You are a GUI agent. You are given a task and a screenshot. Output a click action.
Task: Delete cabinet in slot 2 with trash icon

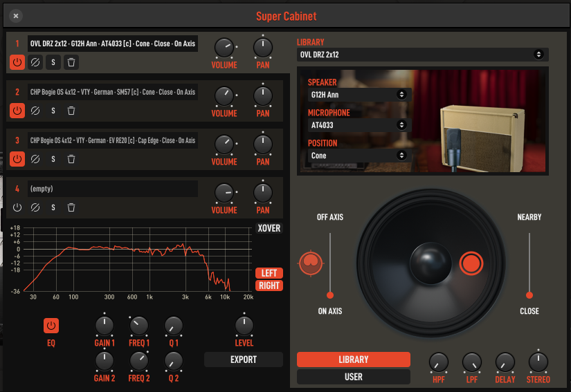[x=71, y=111]
